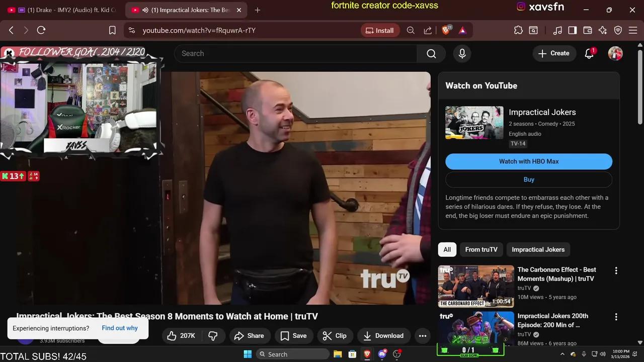Open the volume control in system tray
This screenshot has height=362, width=644.
click(603, 354)
